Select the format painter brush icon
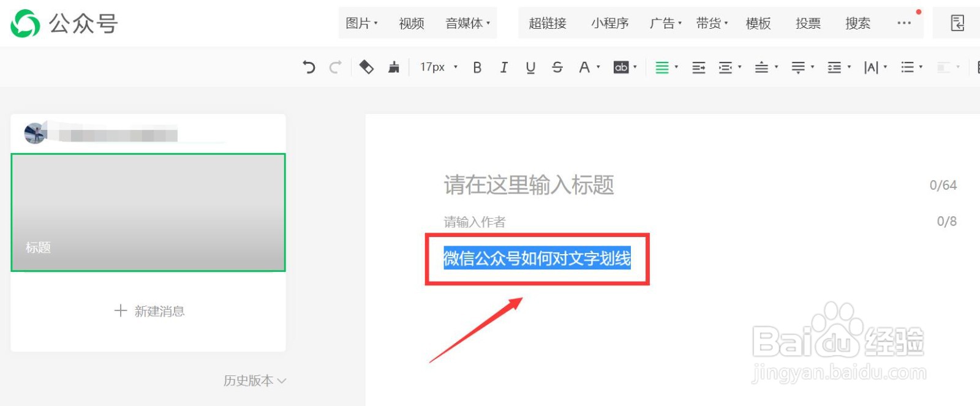 coord(394,67)
